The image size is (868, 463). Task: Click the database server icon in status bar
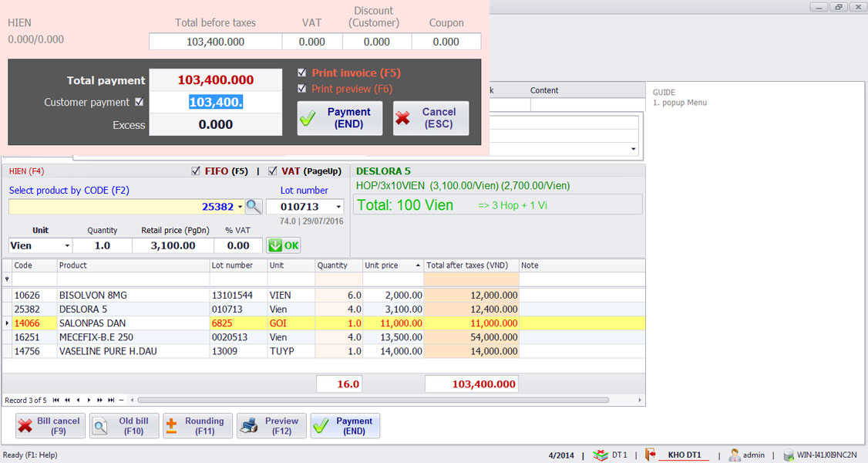[x=789, y=455]
